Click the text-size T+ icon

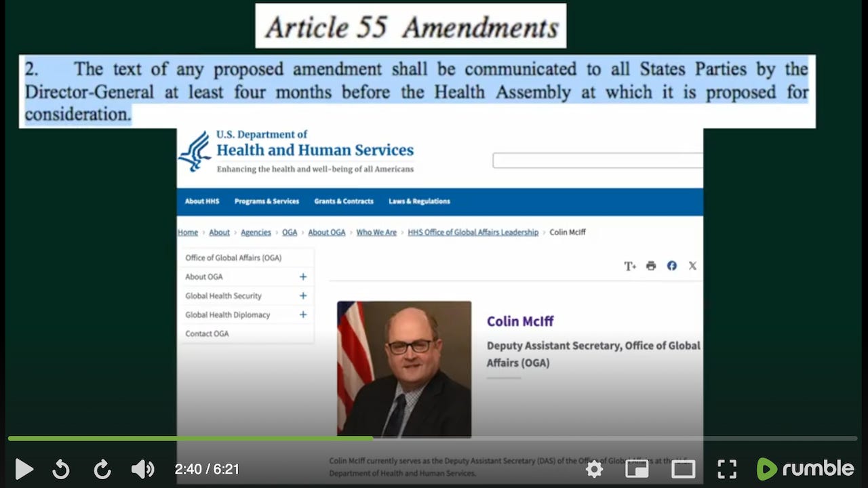630,266
